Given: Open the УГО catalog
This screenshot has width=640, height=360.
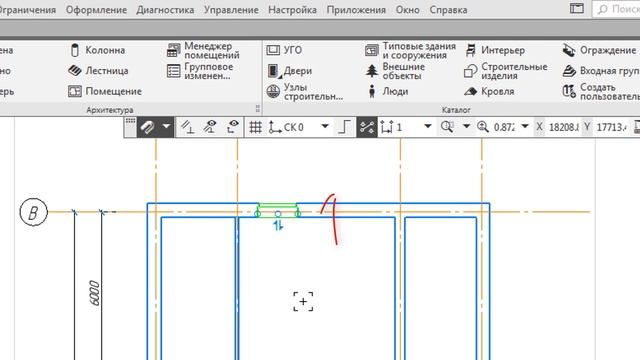Looking at the screenshot, I should (x=284, y=50).
